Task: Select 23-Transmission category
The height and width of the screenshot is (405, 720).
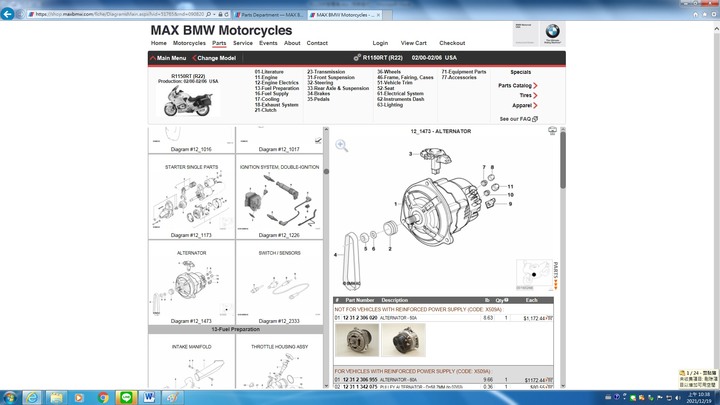Action: [326, 72]
